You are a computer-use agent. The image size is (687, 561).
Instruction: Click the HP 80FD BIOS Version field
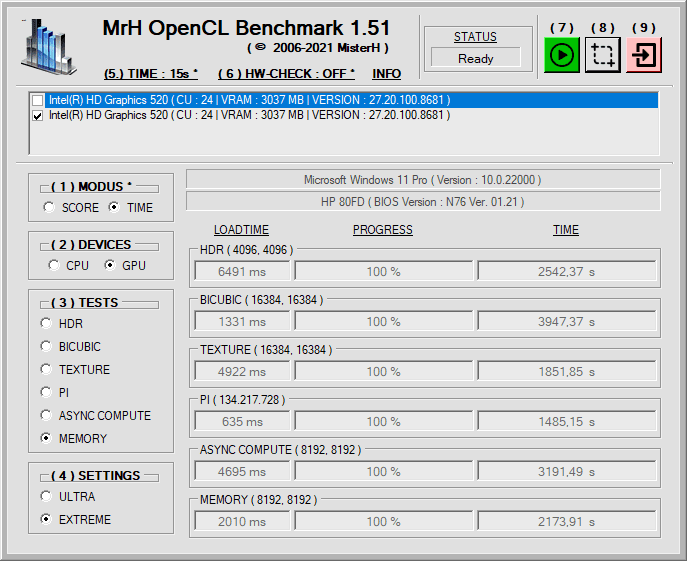pyautogui.click(x=423, y=202)
